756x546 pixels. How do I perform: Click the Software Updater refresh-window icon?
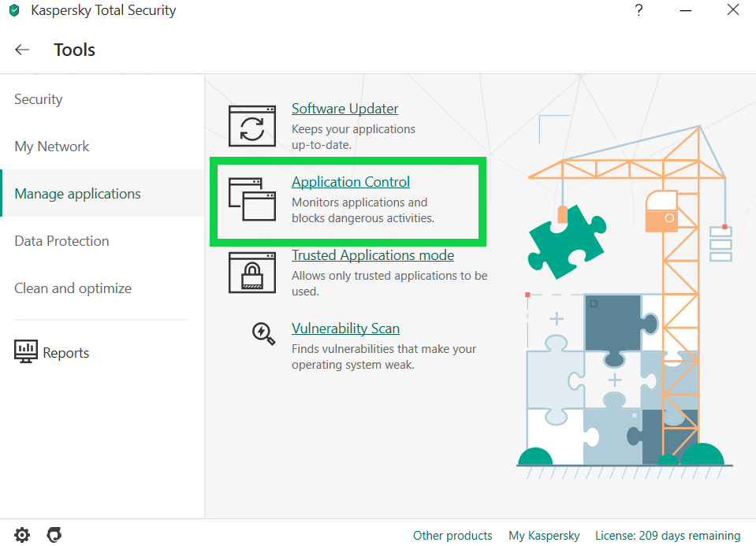pos(252,126)
